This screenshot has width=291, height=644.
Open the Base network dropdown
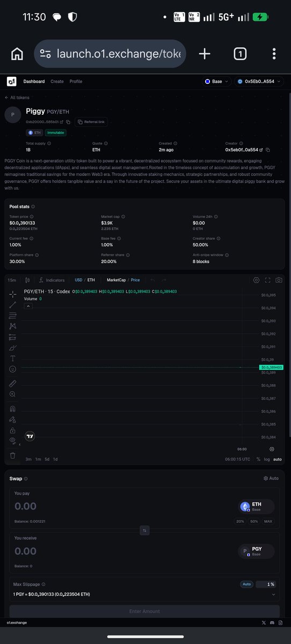click(x=217, y=82)
